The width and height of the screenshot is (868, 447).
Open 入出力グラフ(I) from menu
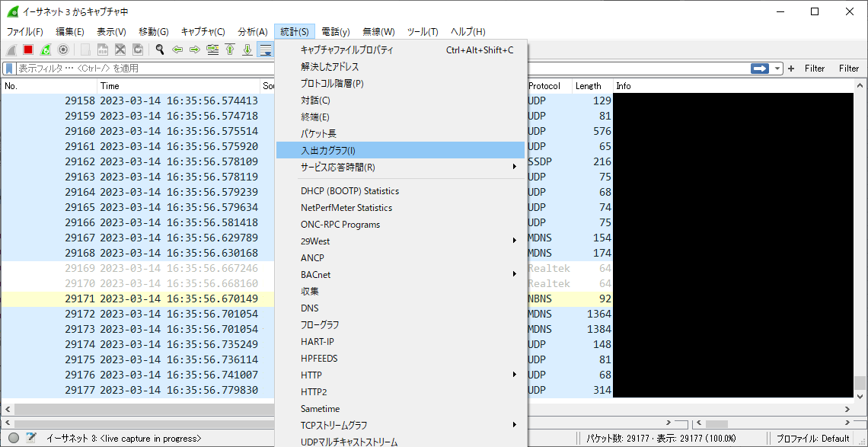point(400,150)
